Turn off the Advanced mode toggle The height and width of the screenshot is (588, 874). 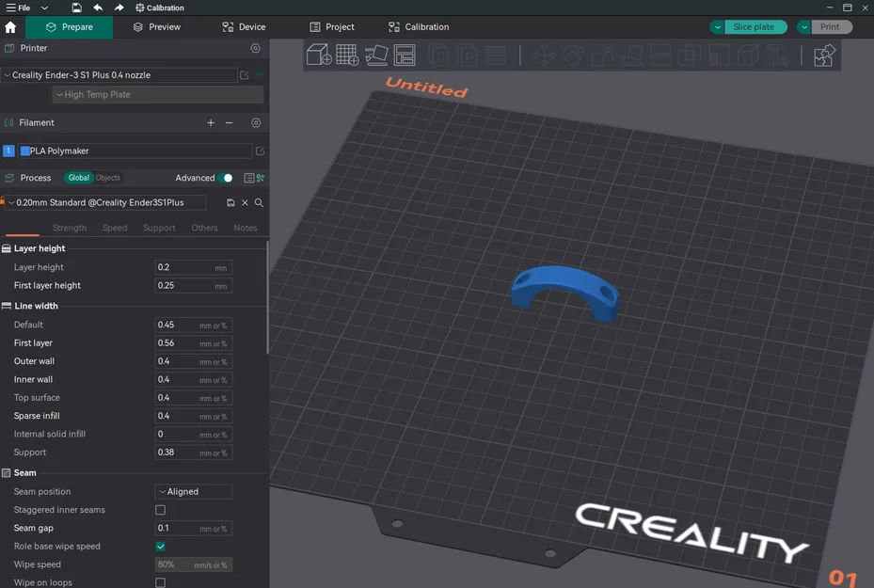227,177
